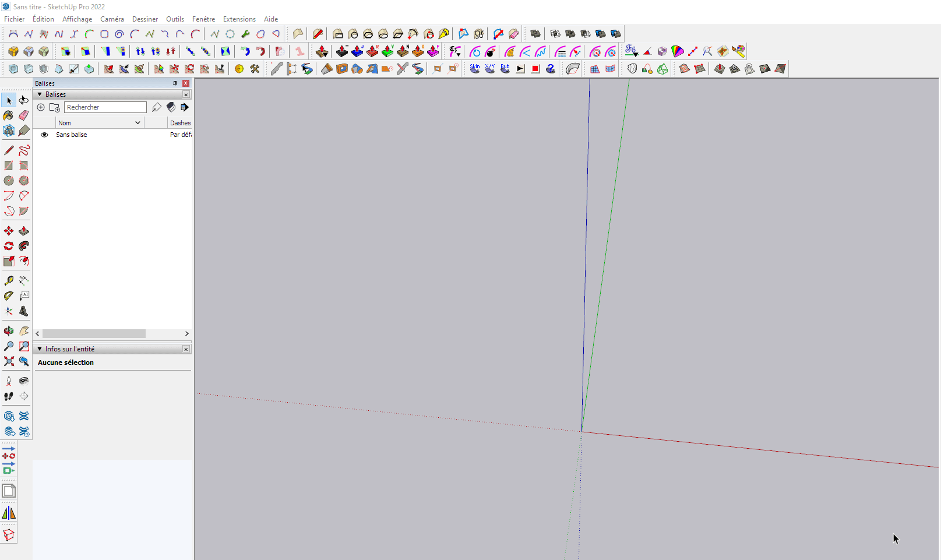
Task: Select the Walk footprints tool
Action: click(x=9, y=396)
